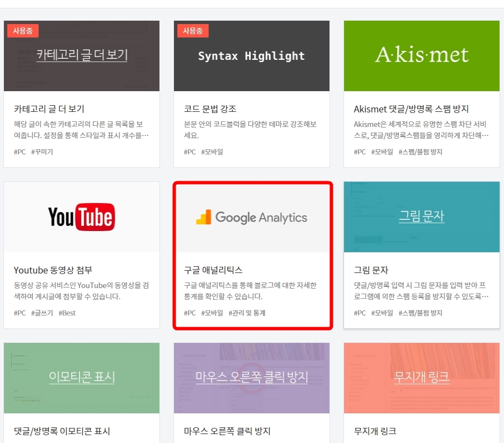
Task: Click the 사용중 badge on 카테고리 글 더 보기
Action: coord(23,31)
